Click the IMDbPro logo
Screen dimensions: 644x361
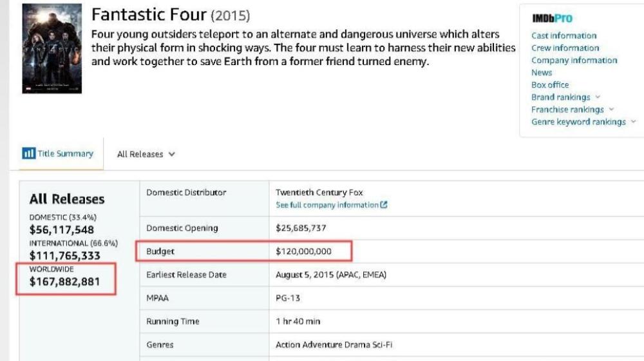pyautogui.click(x=552, y=19)
